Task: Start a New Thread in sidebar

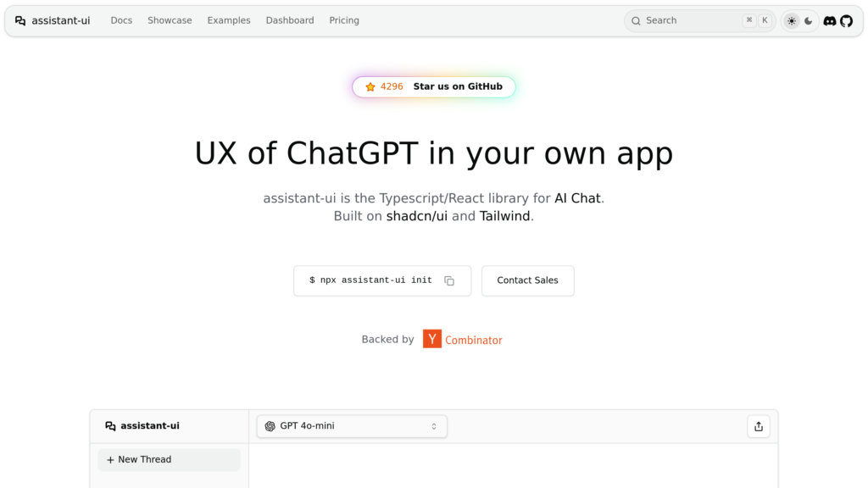Action: point(169,459)
